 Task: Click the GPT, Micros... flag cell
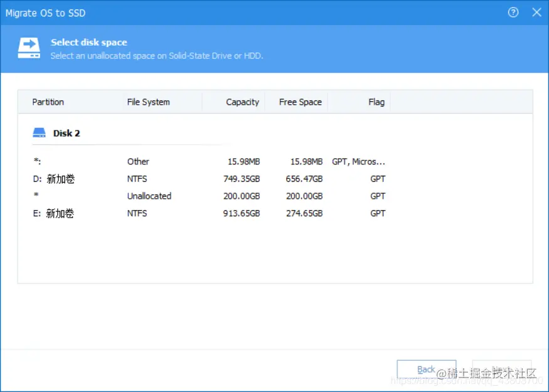pos(358,162)
